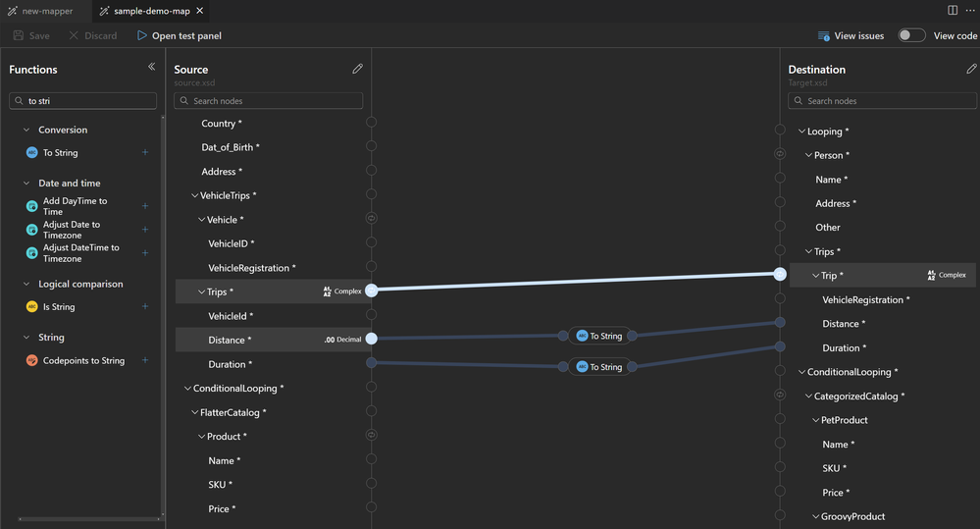Click source Distance connection handle

(371, 339)
